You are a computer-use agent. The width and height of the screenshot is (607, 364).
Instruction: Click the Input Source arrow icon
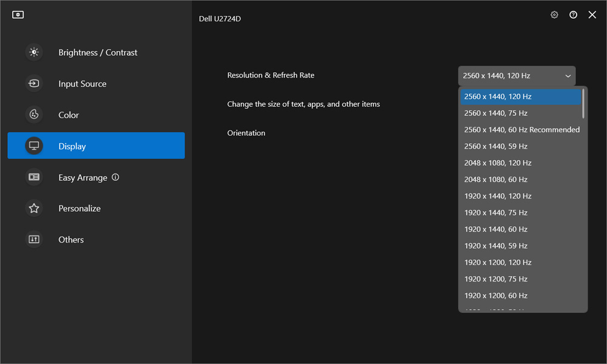[x=34, y=84]
